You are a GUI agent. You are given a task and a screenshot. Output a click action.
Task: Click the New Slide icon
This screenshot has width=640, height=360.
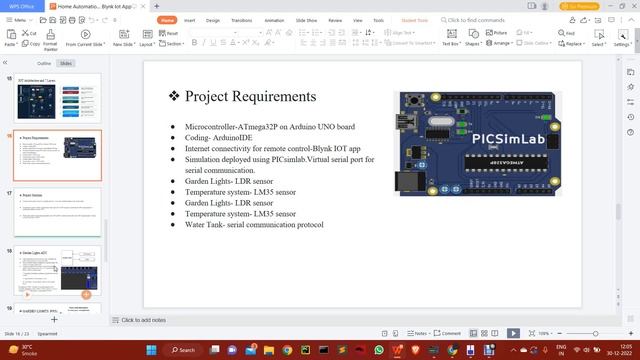(124, 34)
